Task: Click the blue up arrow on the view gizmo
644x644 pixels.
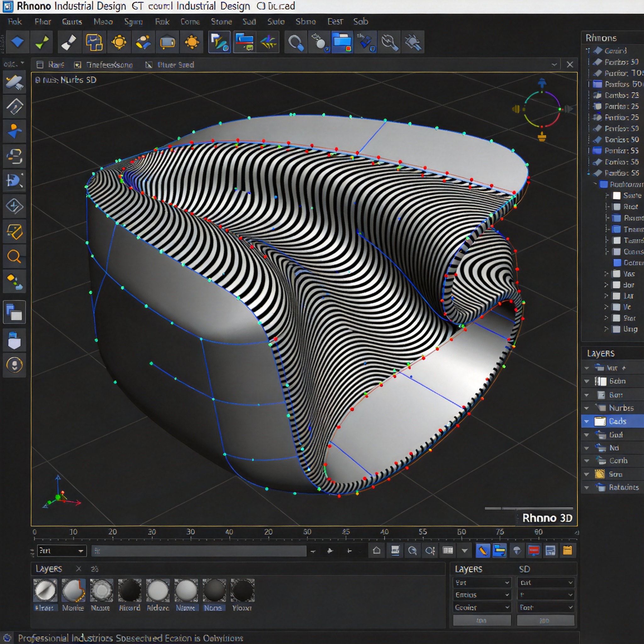Action: pos(542,82)
